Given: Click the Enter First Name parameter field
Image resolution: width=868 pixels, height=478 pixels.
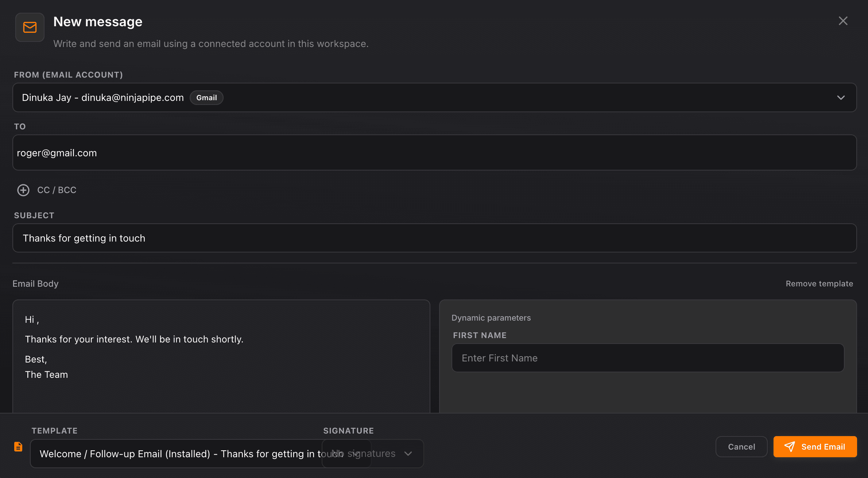Looking at the screenshot, I should coord(647,358).
